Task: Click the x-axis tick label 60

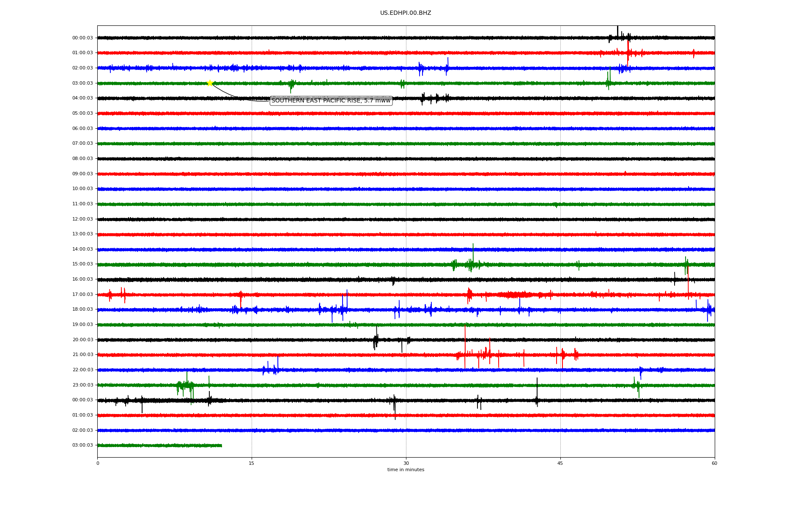Action: pos(714,463)
